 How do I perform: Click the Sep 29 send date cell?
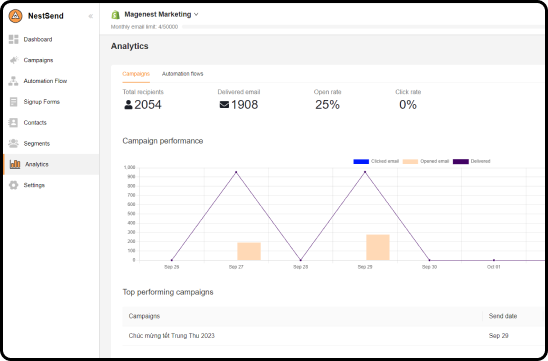(x=498, y=335)
